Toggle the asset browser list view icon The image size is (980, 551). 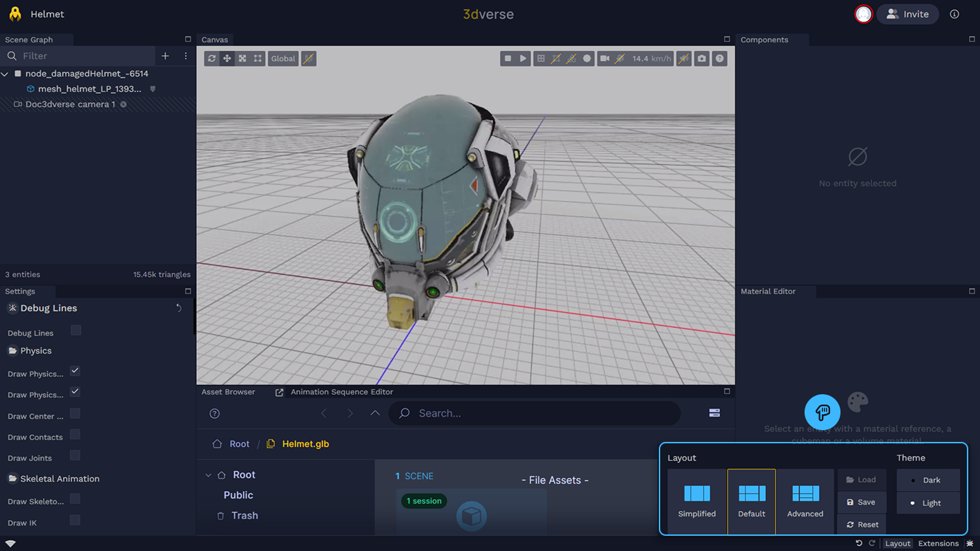point(714,413)
